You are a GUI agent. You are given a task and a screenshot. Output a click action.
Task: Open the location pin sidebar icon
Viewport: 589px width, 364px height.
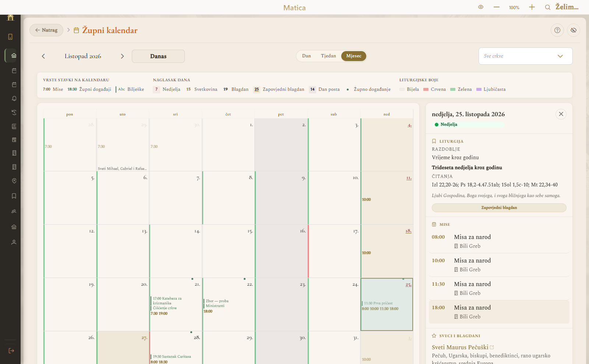coord(14,181)
